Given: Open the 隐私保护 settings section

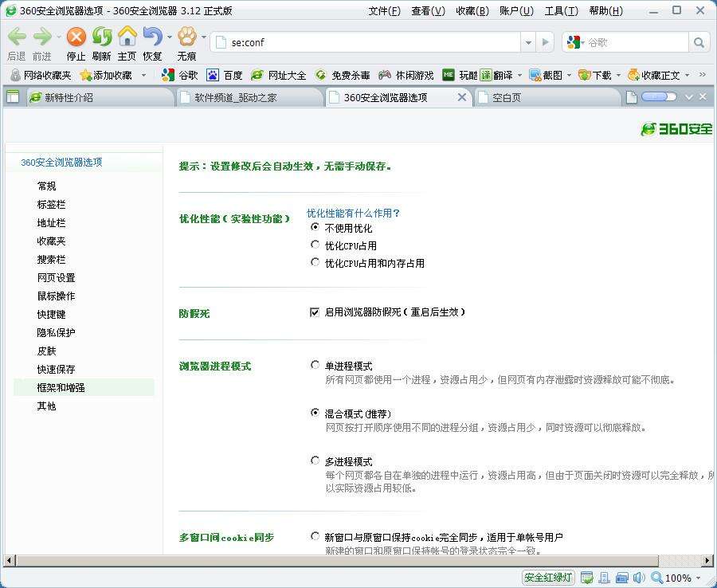Looking at the screenshot, I should pyautogui.click(x=56, y=332).
